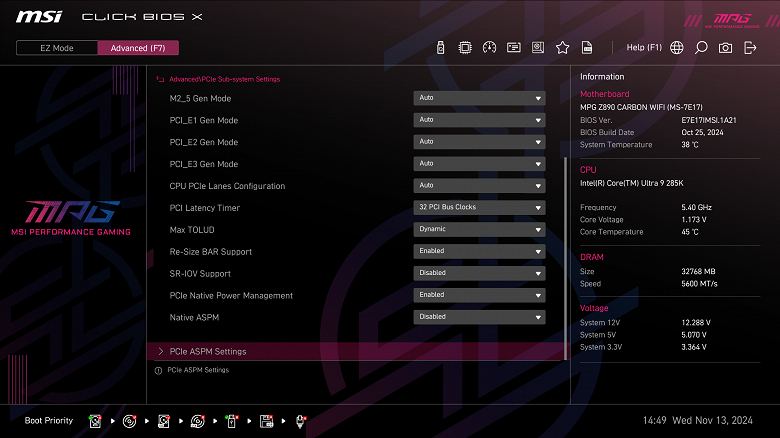Open the PCI_E1 Gen Mode dropdown

click(x=479, y=120)
